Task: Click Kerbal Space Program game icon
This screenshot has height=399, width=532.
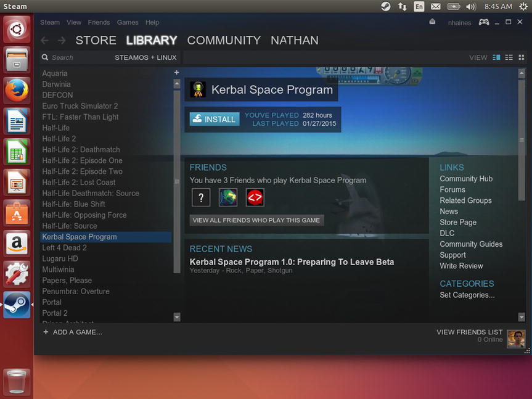Action: tap(198, 89)
